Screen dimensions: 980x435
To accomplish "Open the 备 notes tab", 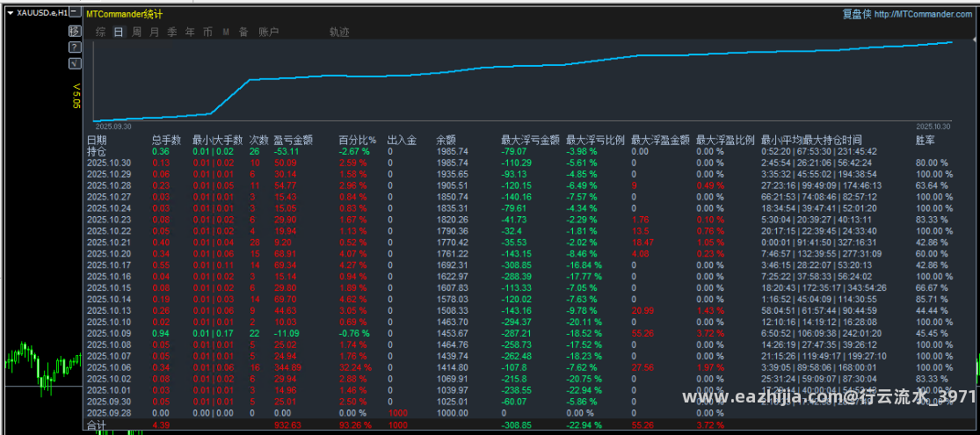I will tap(243, 33).
